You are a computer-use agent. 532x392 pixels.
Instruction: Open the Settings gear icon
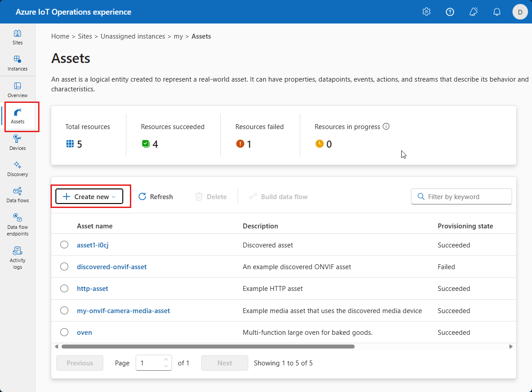pyautogui.click(x=426, y=12)
